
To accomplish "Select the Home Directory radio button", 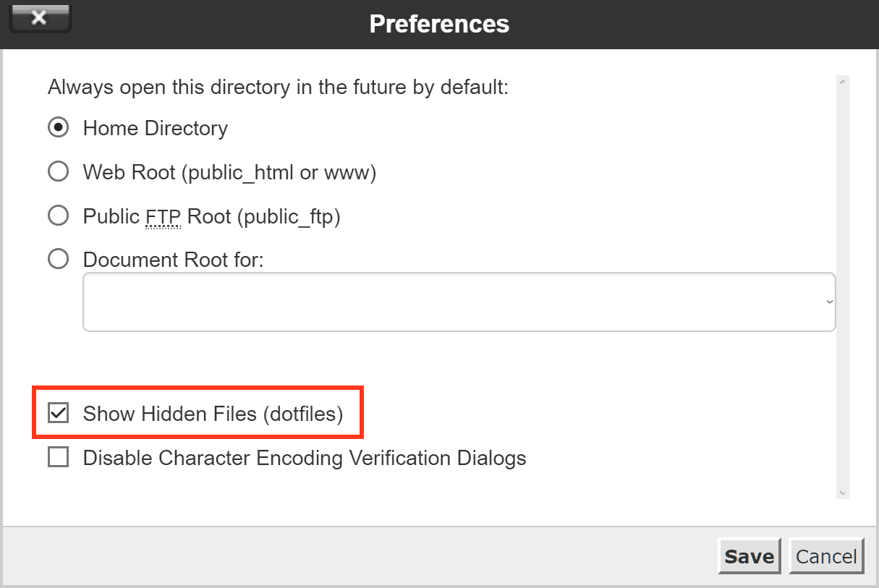I will (58, 128).
